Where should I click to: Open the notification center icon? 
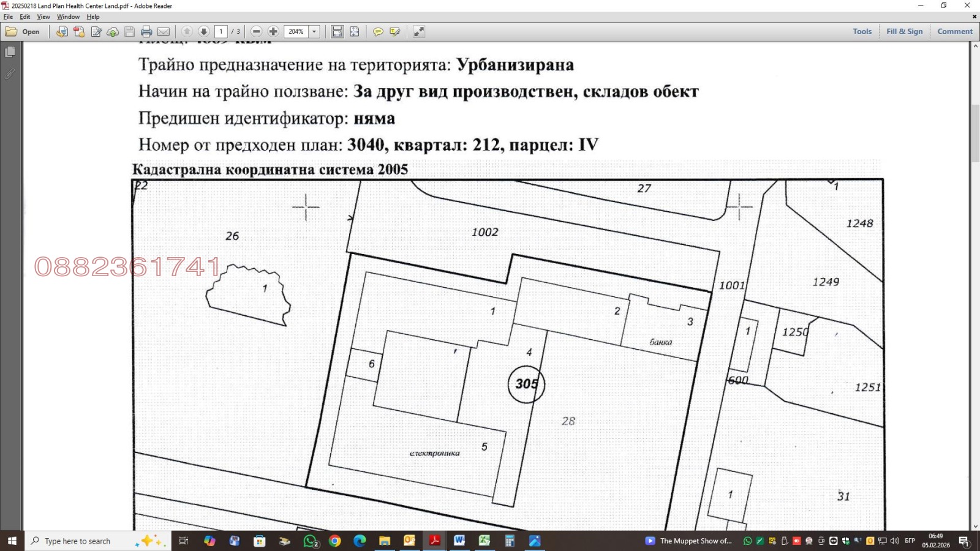click(964, 541)
